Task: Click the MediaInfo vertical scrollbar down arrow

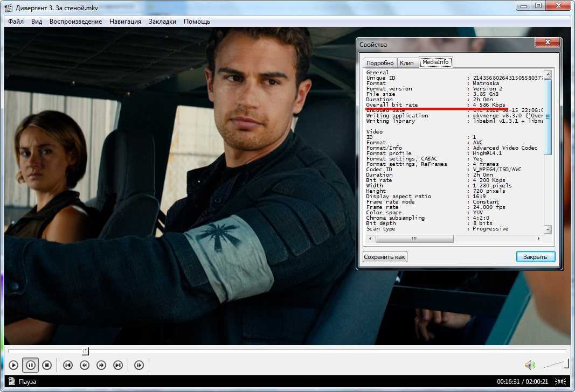Action: [548, 229]
